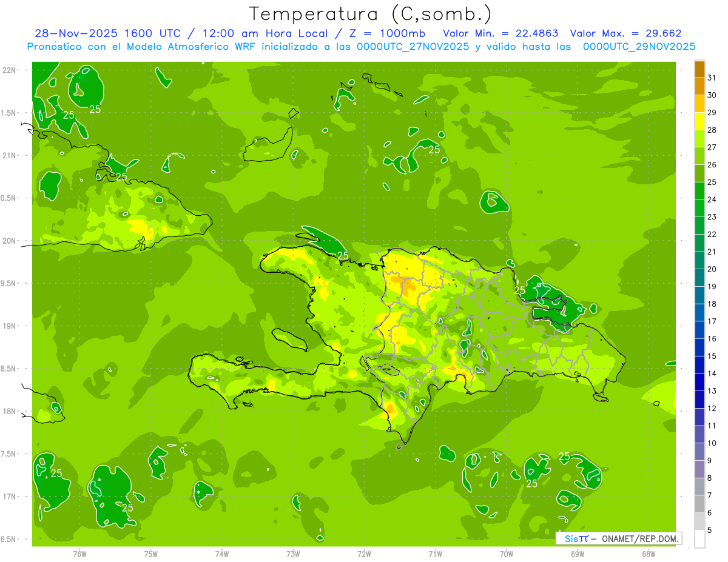
Task: Click the "70W" longitude axis label
Action: click(x=507, y=554)
